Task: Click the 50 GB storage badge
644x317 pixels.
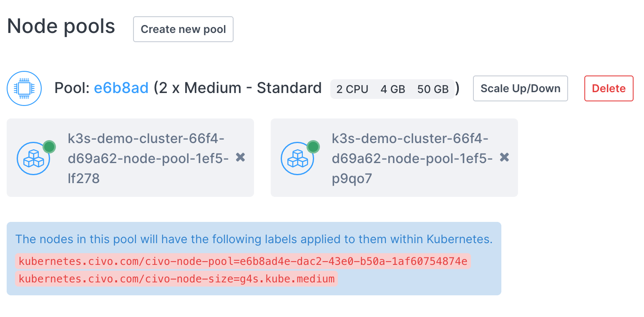Action: [x=433, y=89]
